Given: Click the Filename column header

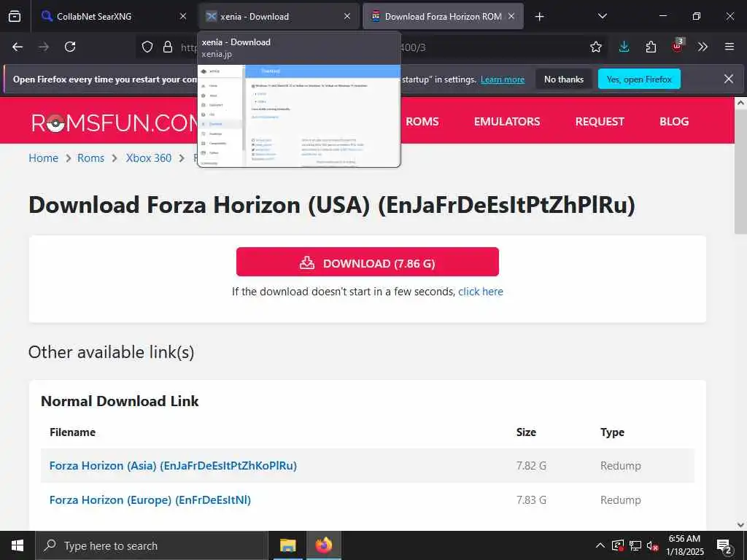Looking at the screenshot, I should tap(72, 432).
